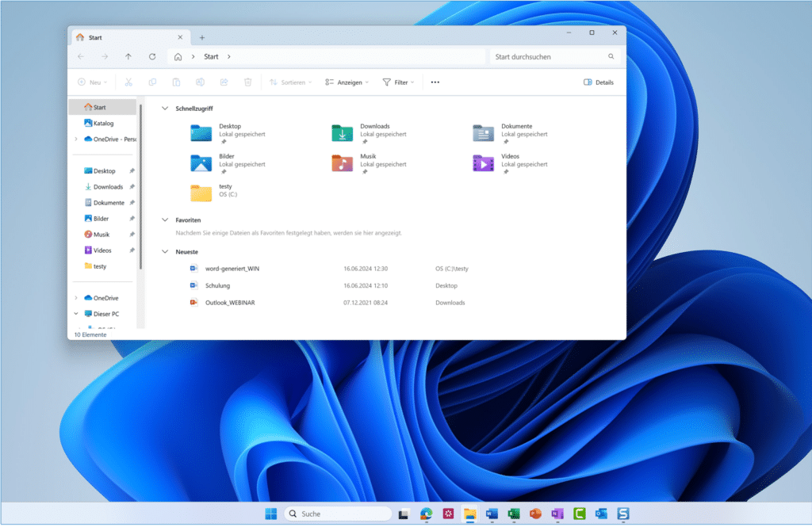
Task: Click the Suche box on the taskbar
Action: point(338,514)
